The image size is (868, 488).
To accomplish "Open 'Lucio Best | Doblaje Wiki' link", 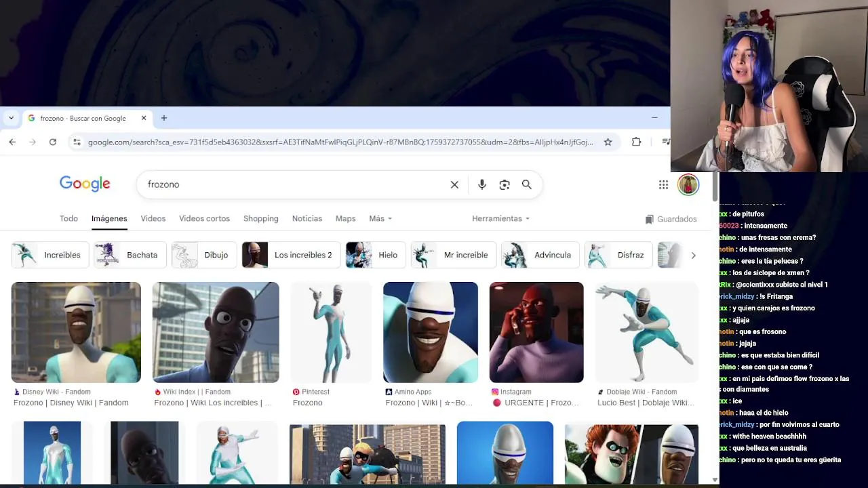I will coord(646,403).
